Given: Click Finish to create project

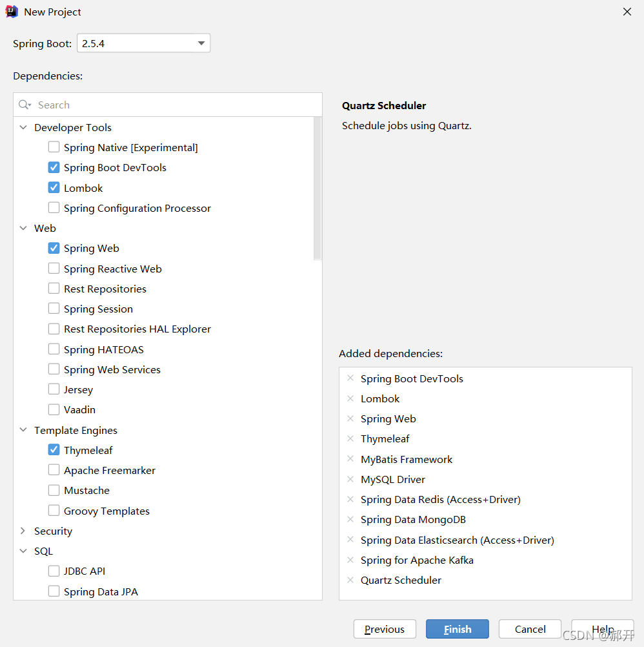Looking at the screenshot, I should tap(458, 629).
